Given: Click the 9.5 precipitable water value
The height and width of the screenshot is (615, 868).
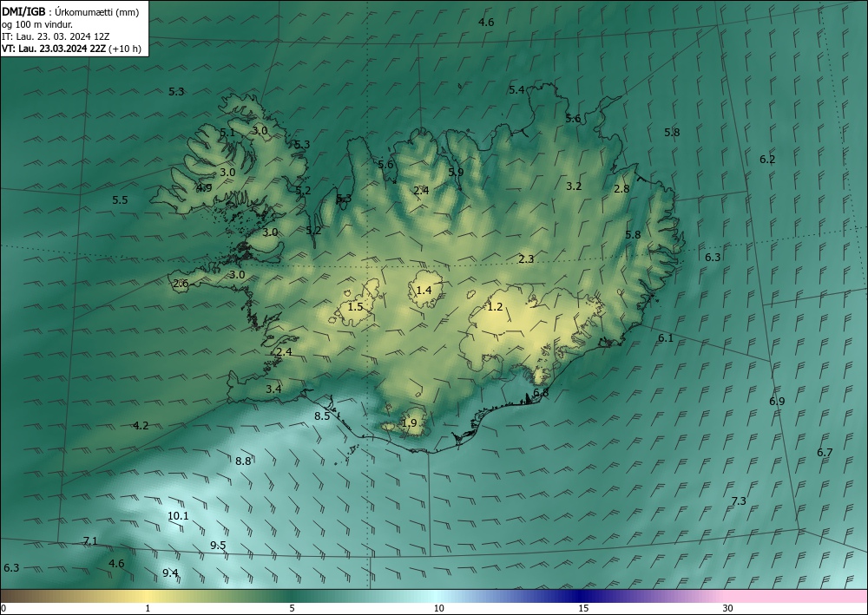Looking at the screenshot, I should 218,546.
